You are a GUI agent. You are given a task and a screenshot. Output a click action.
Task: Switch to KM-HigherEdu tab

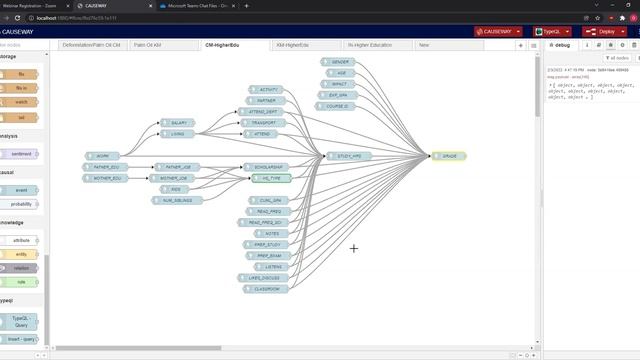point(306,45)
